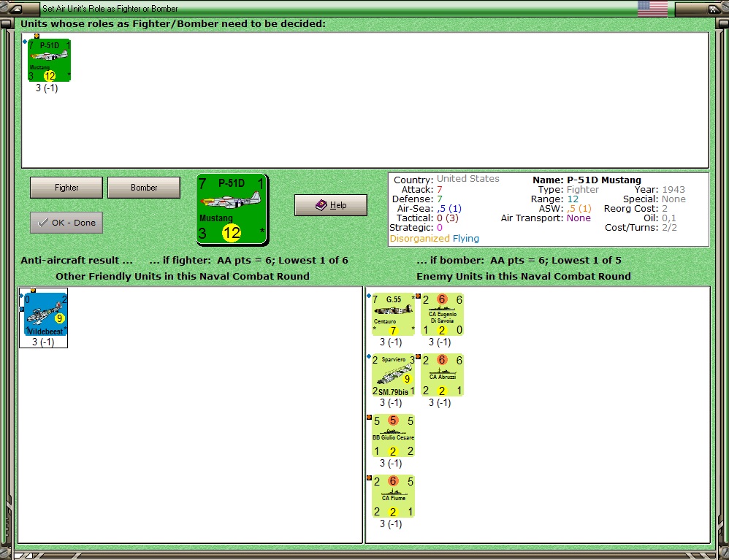Image resolution: width=729 pixels, height=560 pixels.
Task: Close the role-setting window
Action: click(x=713, y=9)
